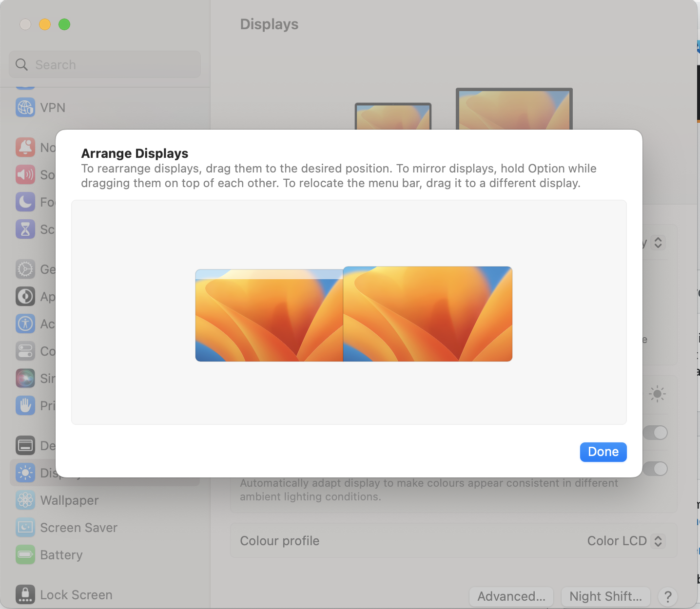Open Siri icon in sidebar
700x609 pixels.
25,378
